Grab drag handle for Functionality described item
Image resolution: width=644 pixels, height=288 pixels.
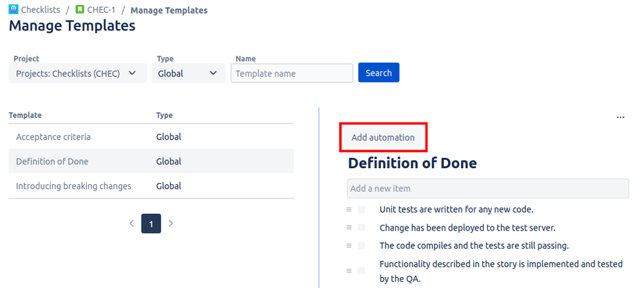click(x=349, y=271)
